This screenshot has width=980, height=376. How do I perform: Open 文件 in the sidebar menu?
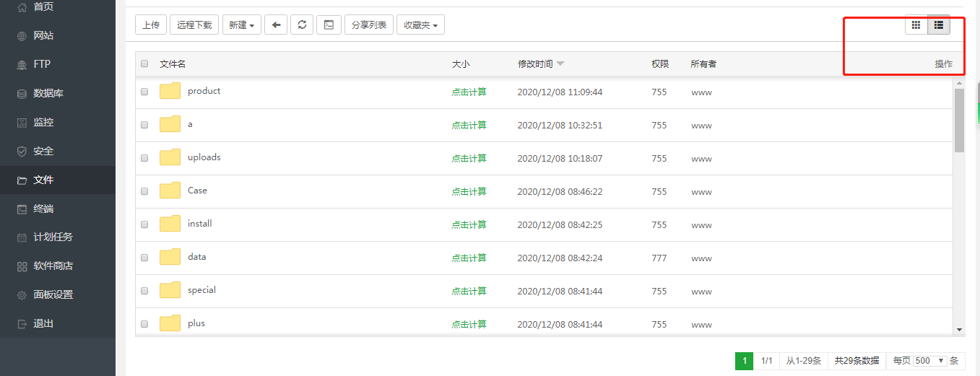[58, 180]
